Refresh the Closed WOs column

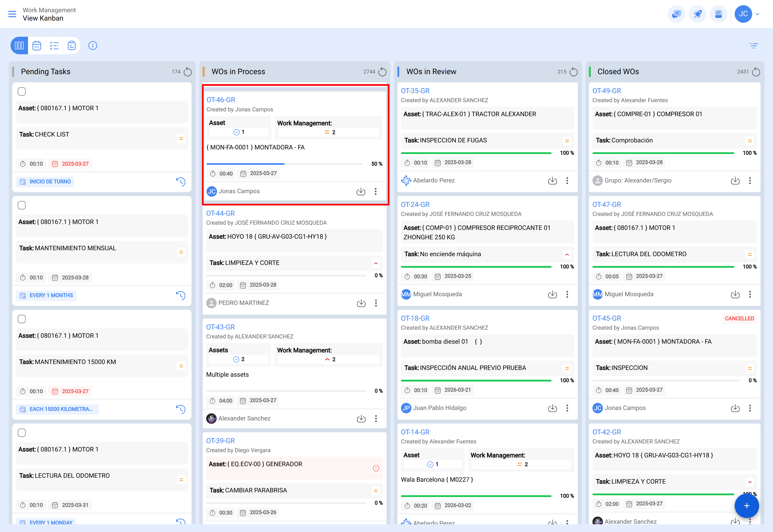[756, 72]
